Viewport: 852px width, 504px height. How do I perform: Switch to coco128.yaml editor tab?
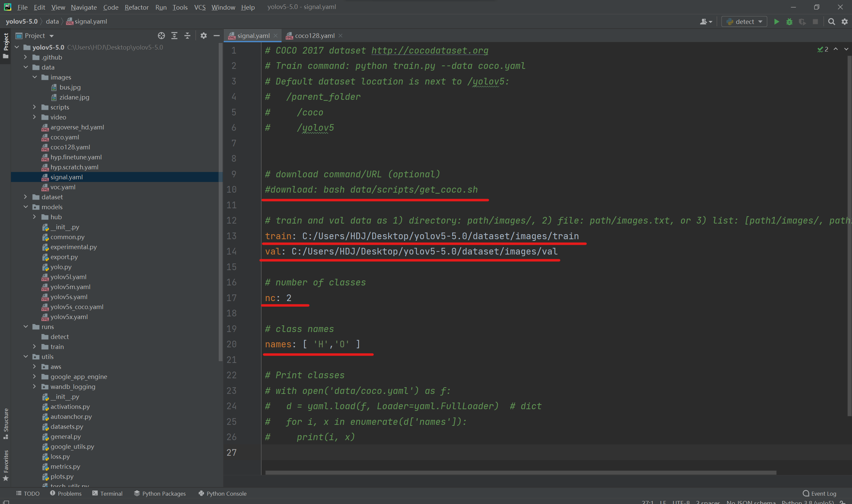point(314,36)
